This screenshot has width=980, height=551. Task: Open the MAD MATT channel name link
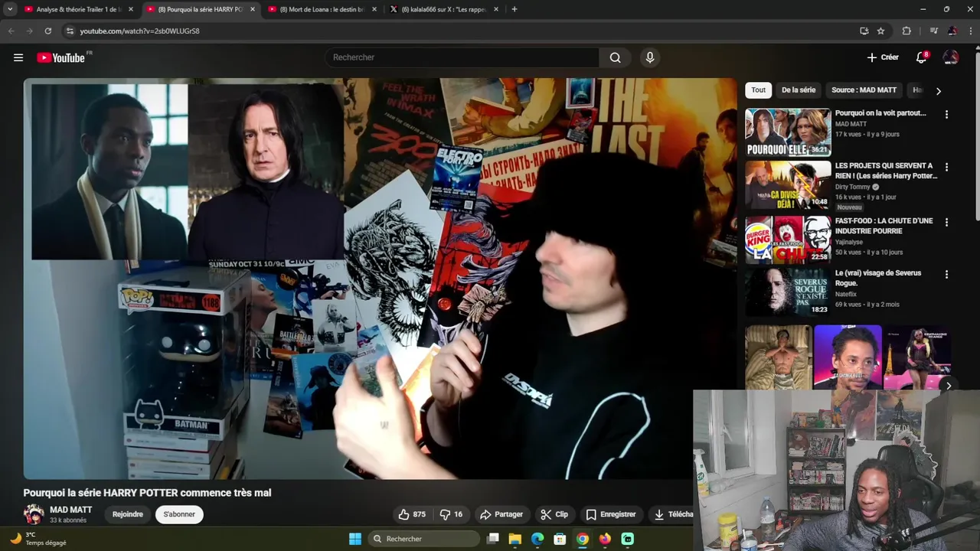pos(70,510)
